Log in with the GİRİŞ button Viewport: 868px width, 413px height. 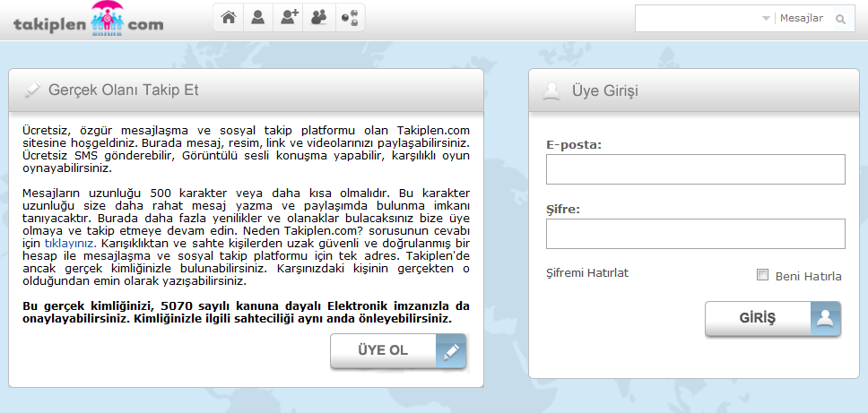click(773, 319)
